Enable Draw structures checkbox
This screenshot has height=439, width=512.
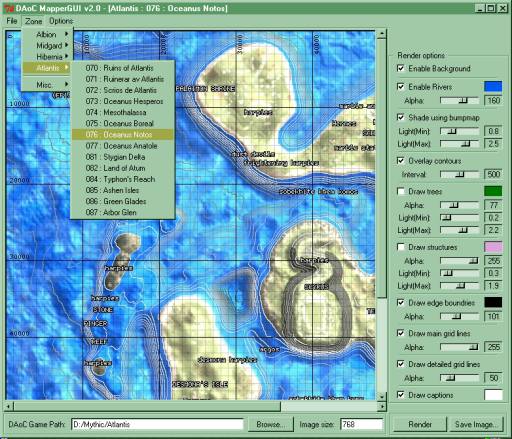(401, 247)
